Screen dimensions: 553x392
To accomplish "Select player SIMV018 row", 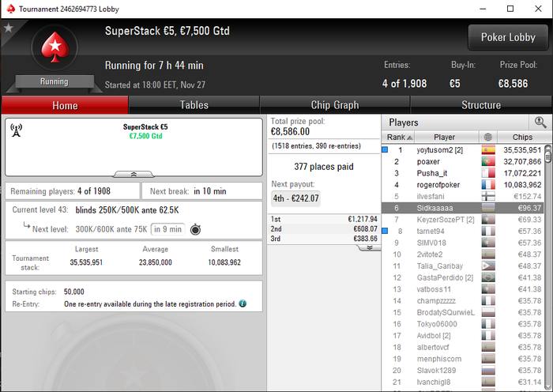I will pyautogui.click(x=463, y=243).
